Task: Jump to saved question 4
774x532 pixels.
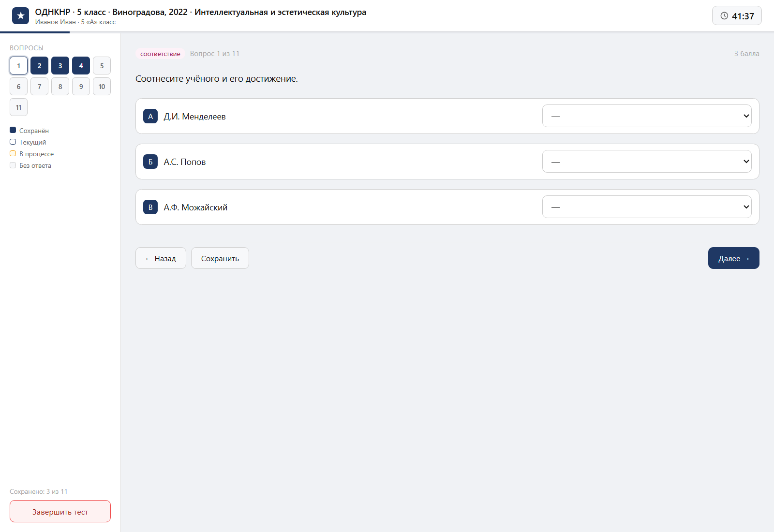Action: click(81, 66)
